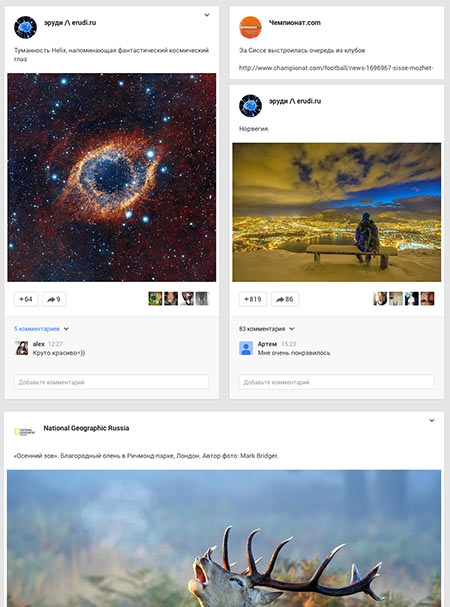This screenshot has width=450, height=607.
Task: Open the championat.com football news link
Action: click(x=336, y=68)
